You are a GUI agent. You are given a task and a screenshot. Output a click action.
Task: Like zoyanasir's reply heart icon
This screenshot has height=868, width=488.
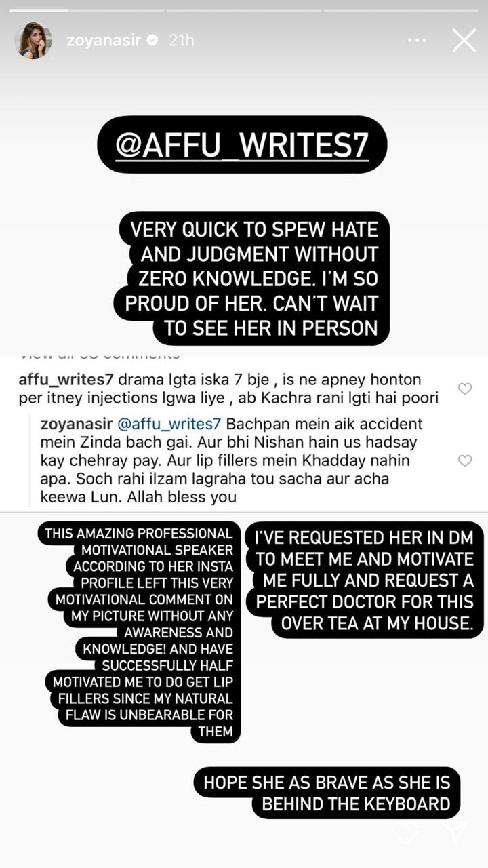click(x=465, y=460)
